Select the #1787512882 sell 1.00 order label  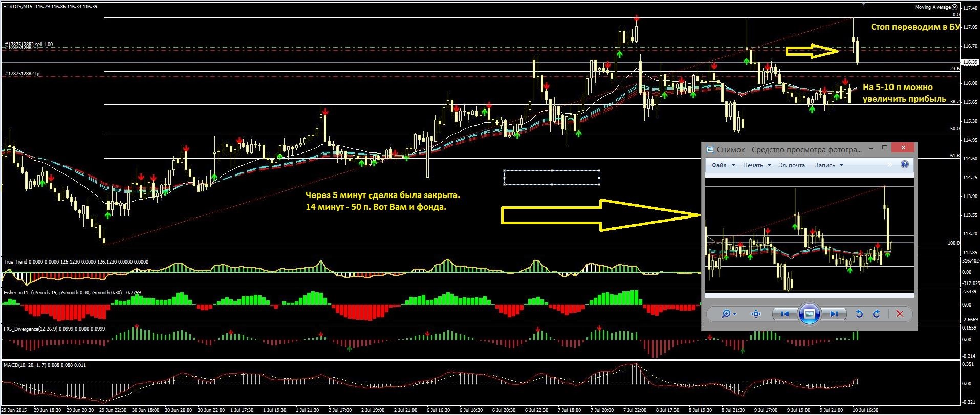(x=29, y=45)
